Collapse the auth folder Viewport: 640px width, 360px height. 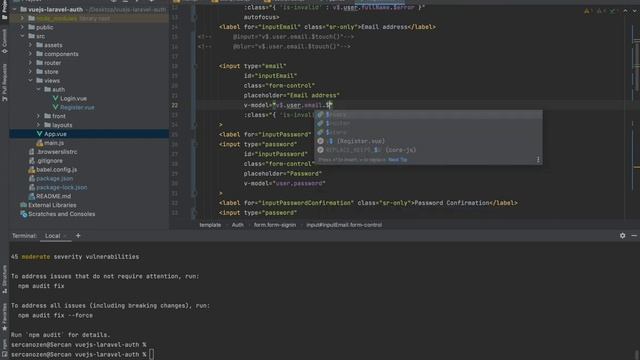(38, 89)
